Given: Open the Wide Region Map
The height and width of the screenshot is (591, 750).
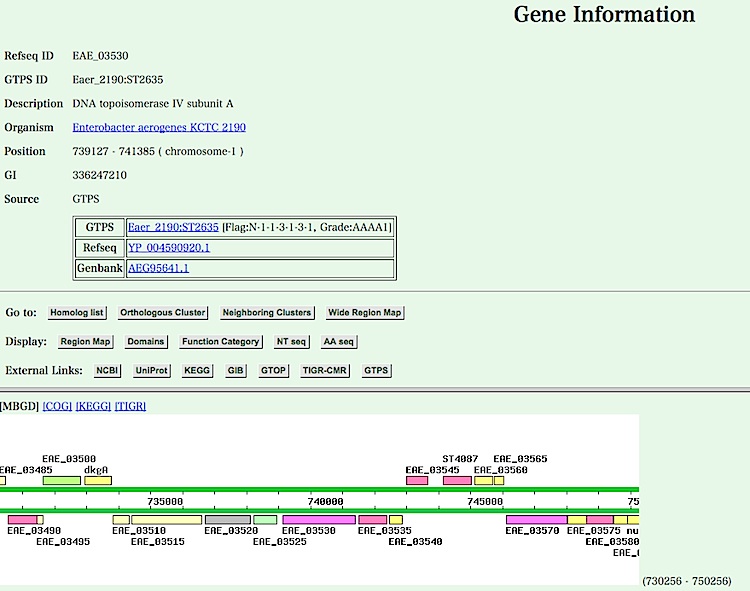Looking at the screenshot, I should [365, 313].
